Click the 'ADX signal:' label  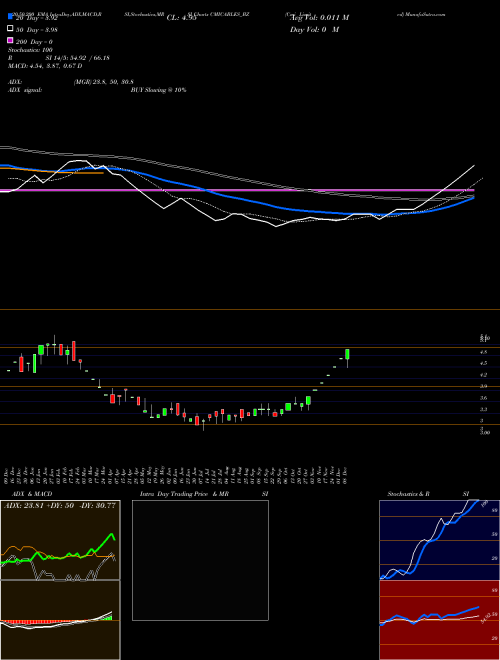click(25, 90)
